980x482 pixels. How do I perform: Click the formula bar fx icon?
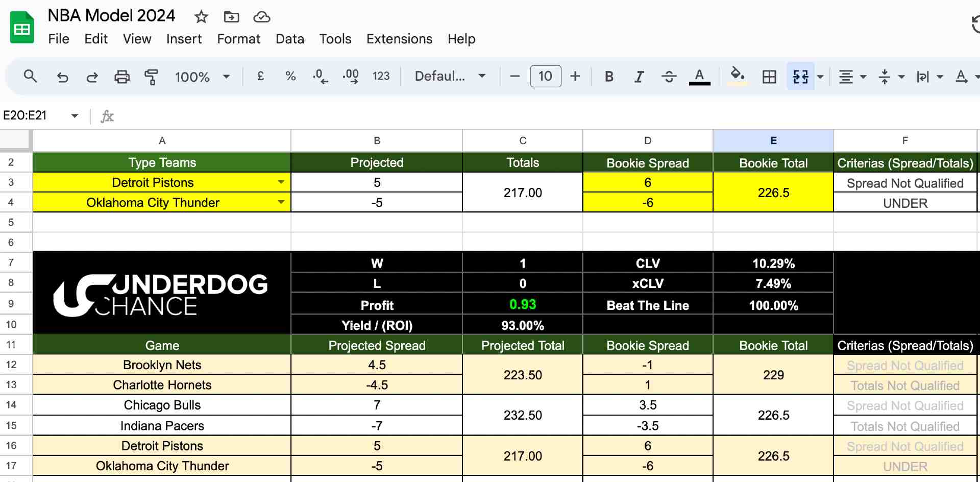(x=107, y=116)
